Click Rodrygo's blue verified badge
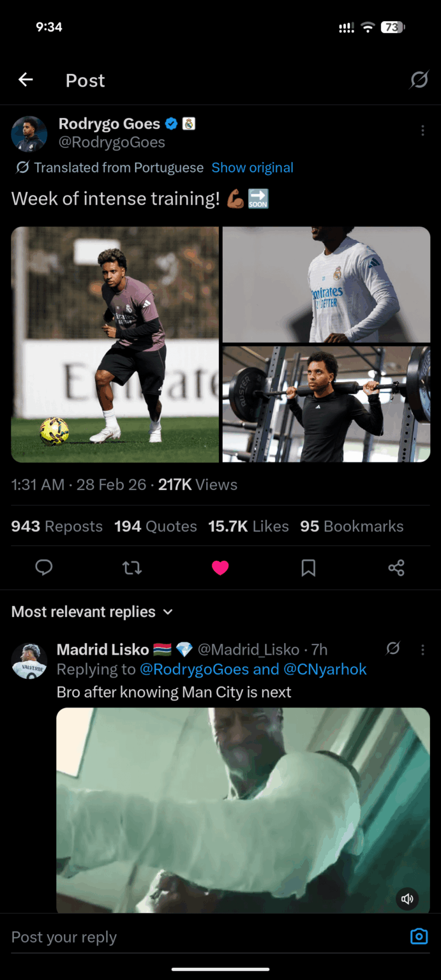This screenshot has height=980, width=441. [x=170, y=124]
